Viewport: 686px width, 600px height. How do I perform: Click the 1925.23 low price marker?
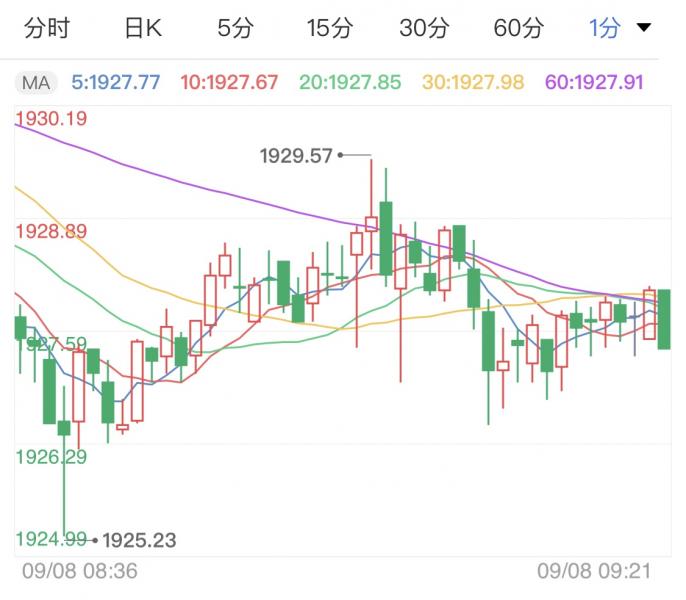pos(139,540)
